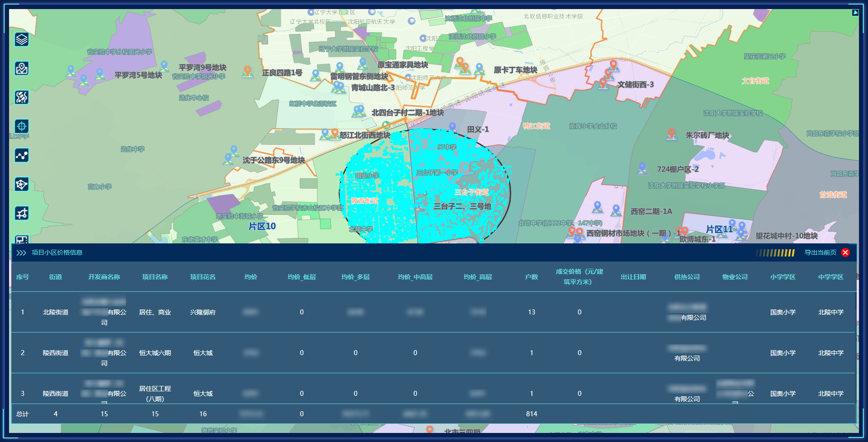Click the 户数 column header
Viewport: 868px width, 442px height.
click(531, 277)
